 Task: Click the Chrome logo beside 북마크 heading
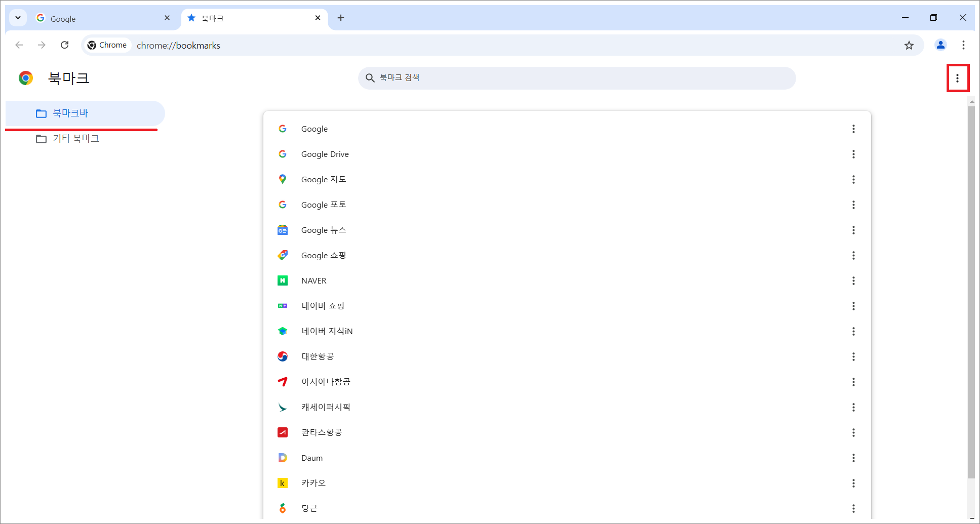tap(25, 78)
